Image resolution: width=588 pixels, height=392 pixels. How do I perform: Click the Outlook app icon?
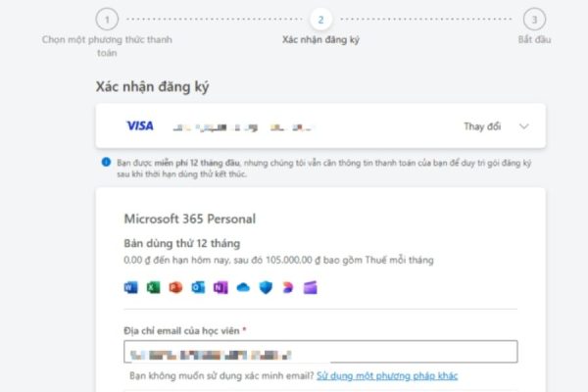198,288
